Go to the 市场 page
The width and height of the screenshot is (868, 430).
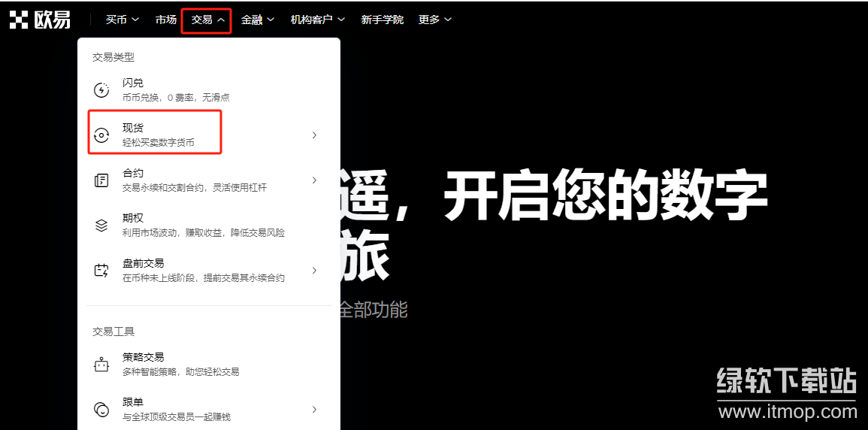(166, 20)
